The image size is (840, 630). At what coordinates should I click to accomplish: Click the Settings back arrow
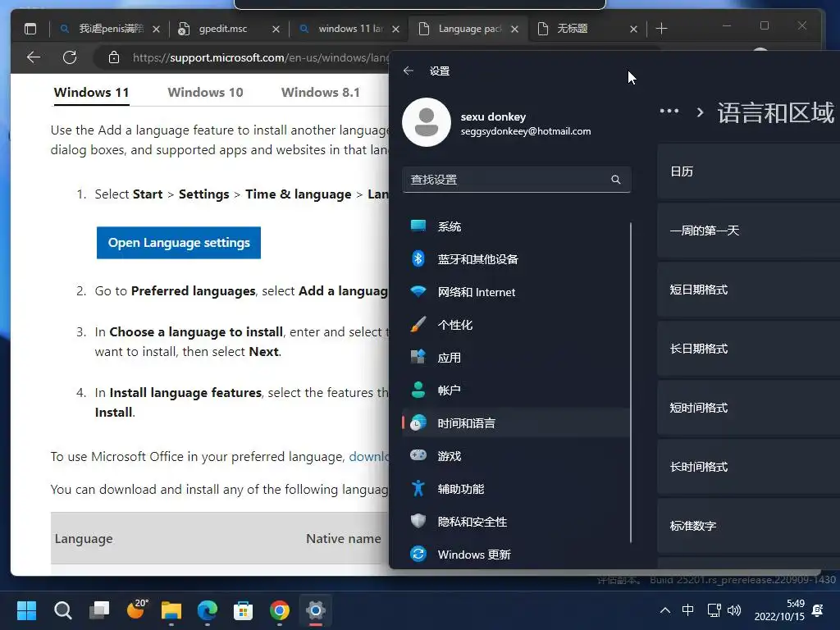409,71
